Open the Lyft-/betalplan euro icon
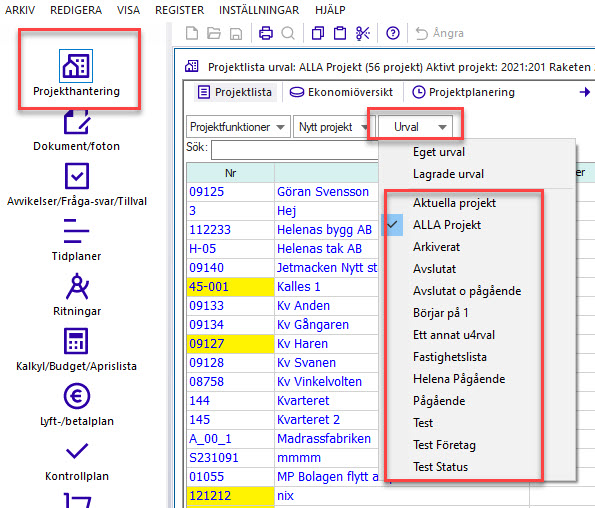 77,396
